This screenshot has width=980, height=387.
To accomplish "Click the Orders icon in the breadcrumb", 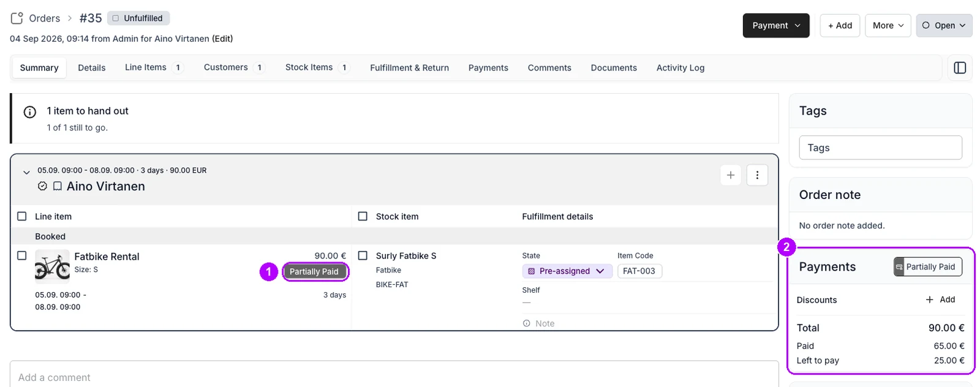I will click(17, 18).
